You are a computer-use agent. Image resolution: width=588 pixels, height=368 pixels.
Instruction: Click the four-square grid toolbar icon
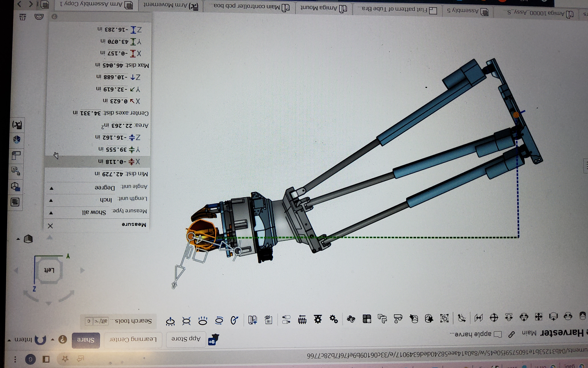(367, 319)
